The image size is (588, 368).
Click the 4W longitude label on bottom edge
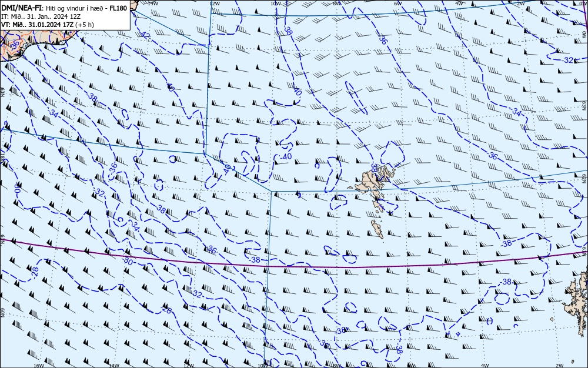(x=485, y=366)
